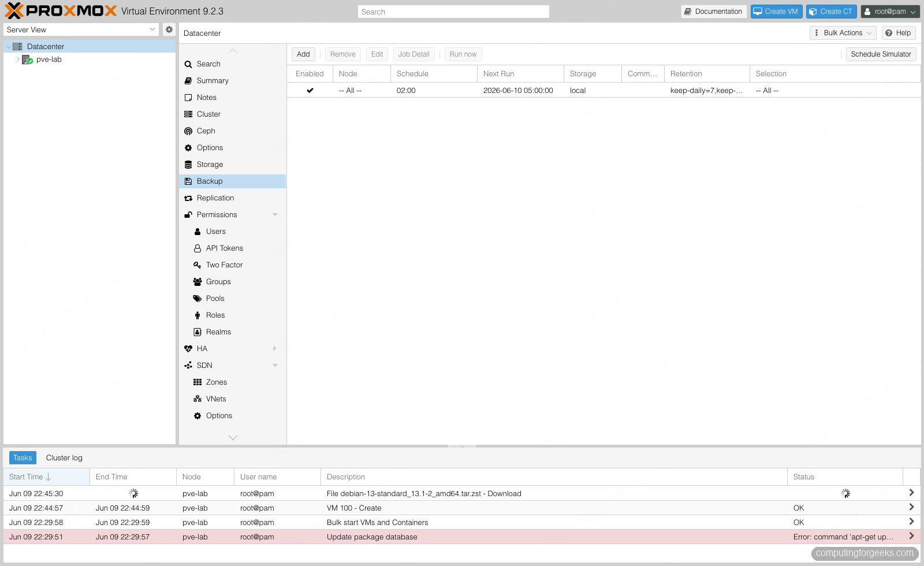924x566 pixels.
Task: Expand the pve-lab node
Action: [x=18, y=59]
